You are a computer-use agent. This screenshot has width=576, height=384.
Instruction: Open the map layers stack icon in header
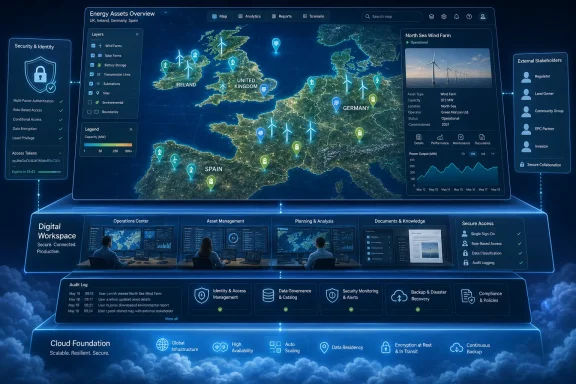(432, 17)
